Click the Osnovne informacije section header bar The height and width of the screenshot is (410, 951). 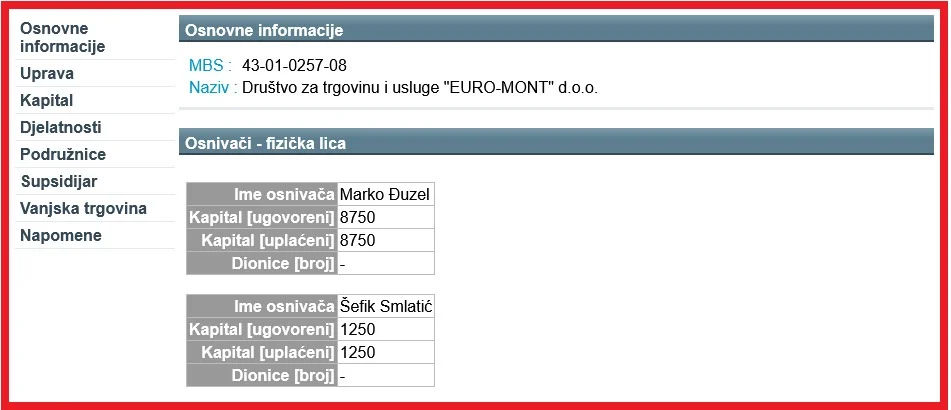tap(556, 31)
